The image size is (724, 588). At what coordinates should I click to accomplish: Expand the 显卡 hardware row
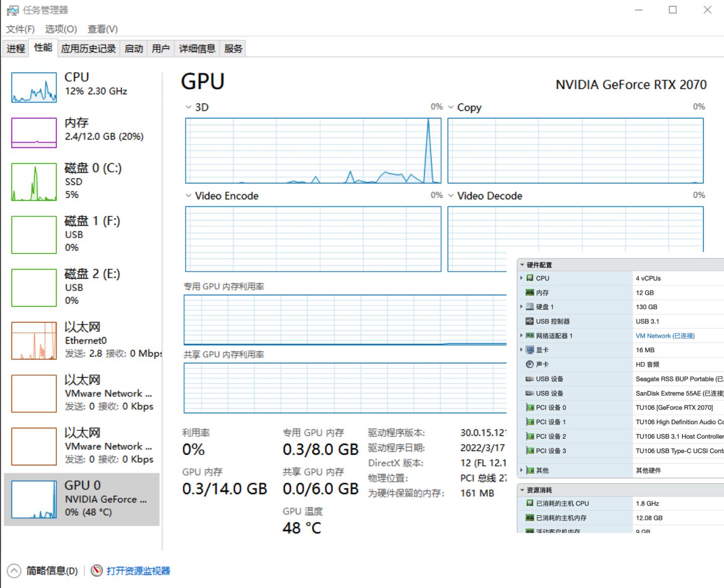coord(521,350)
